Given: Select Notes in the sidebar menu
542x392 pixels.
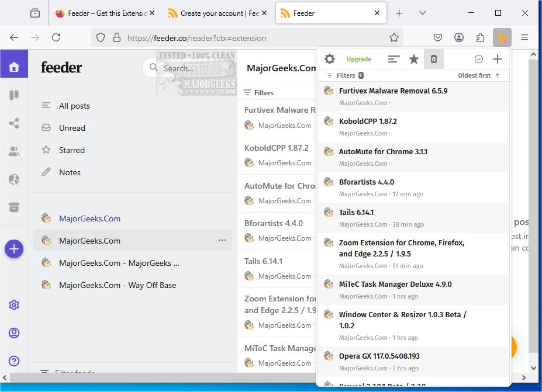Looking at the screenshot, I should pos(70,172).
